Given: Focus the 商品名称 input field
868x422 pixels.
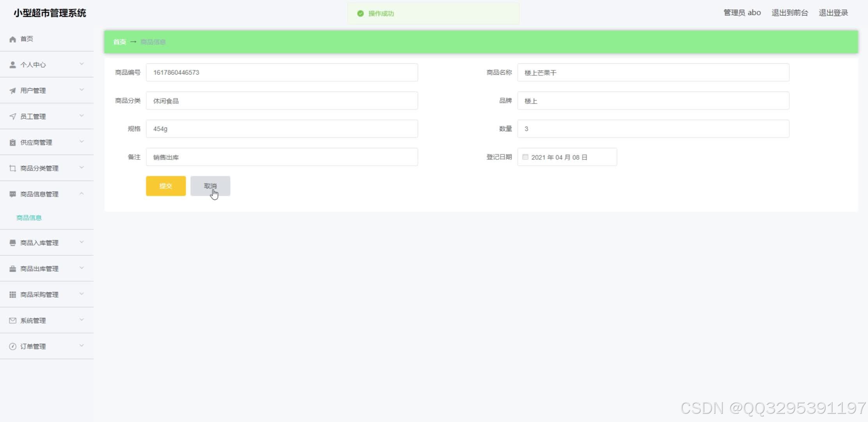Looking at the screenshot, I should click(653, 73).
